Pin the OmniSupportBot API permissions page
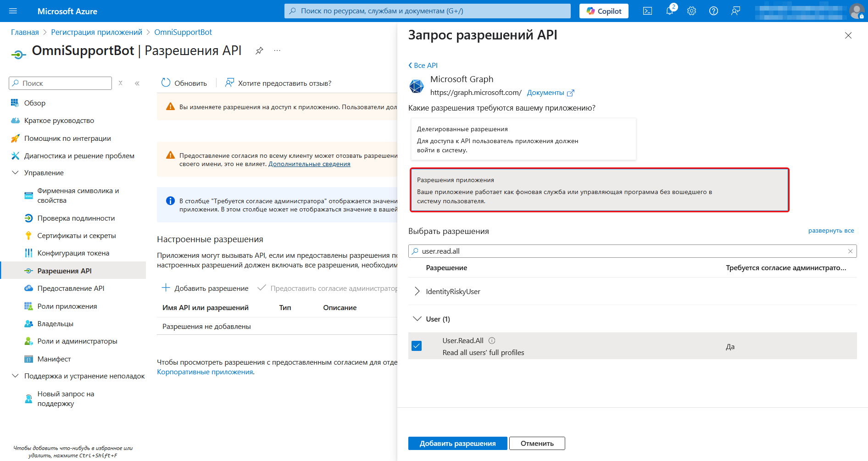The width and height of the screenshot is (868, 461). click(259, 50)
